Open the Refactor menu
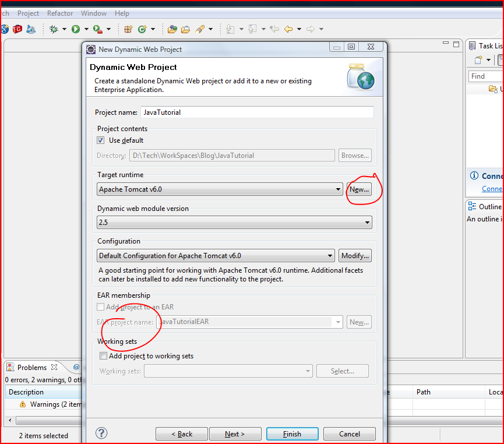 coord(60,13)
